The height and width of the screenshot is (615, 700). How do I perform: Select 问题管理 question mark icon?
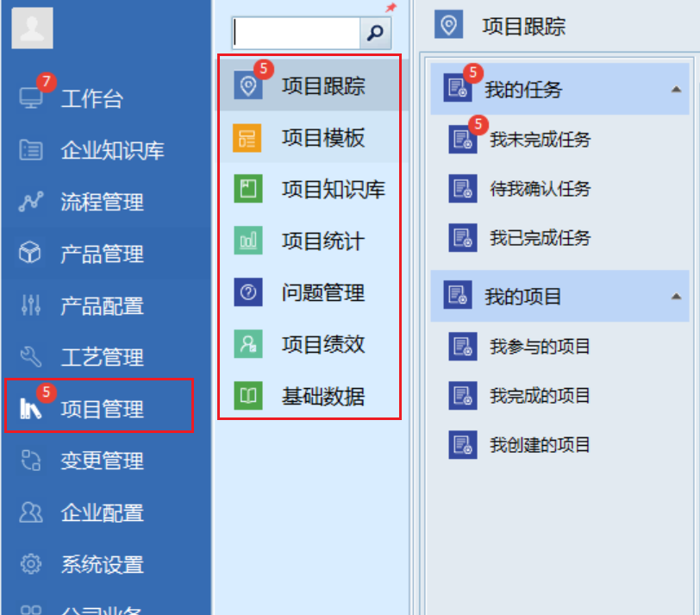247,292
